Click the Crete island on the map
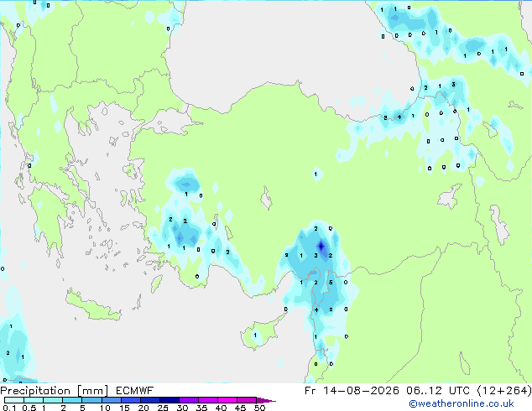532x411 pixels. pos(92,308)
